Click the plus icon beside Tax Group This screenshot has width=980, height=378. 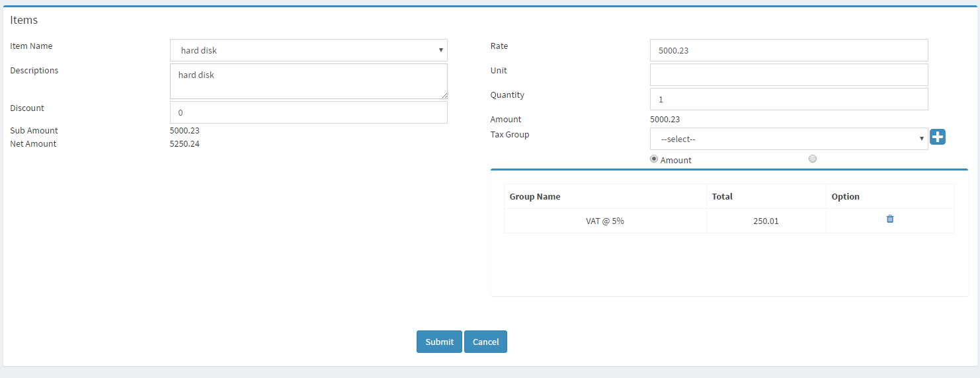(938, 137)
